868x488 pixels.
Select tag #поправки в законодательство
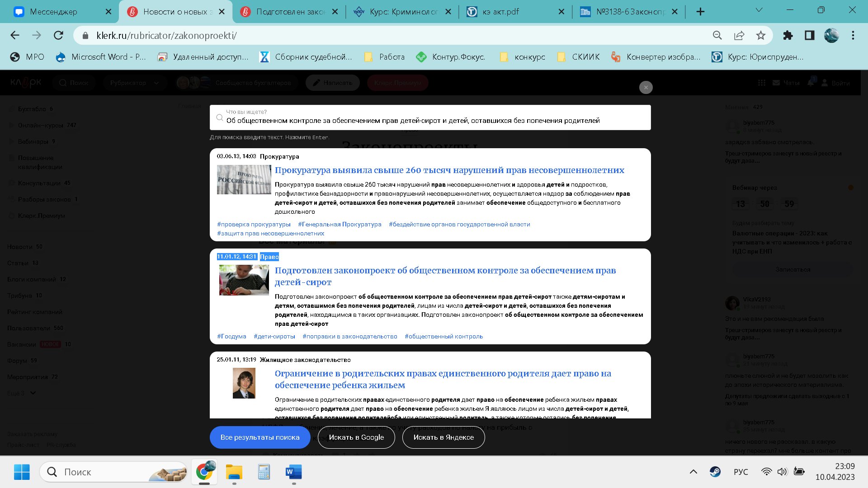[350, 336]
